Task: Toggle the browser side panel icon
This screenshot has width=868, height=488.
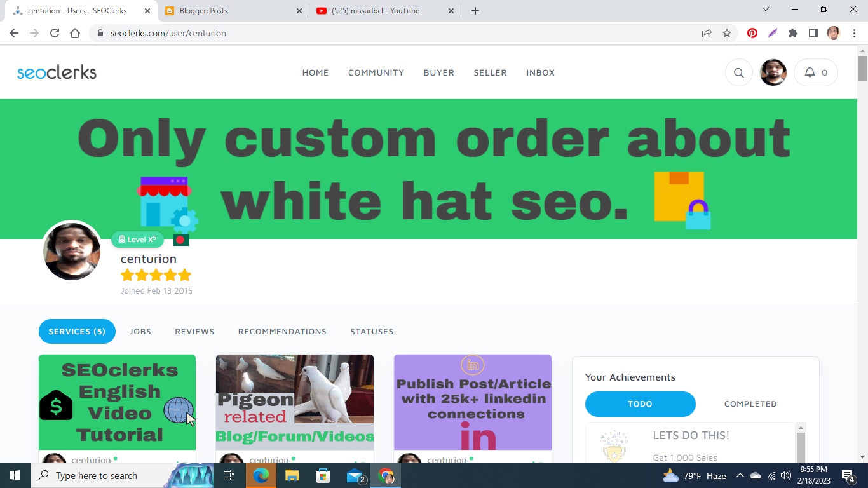Action: point(813,33)
